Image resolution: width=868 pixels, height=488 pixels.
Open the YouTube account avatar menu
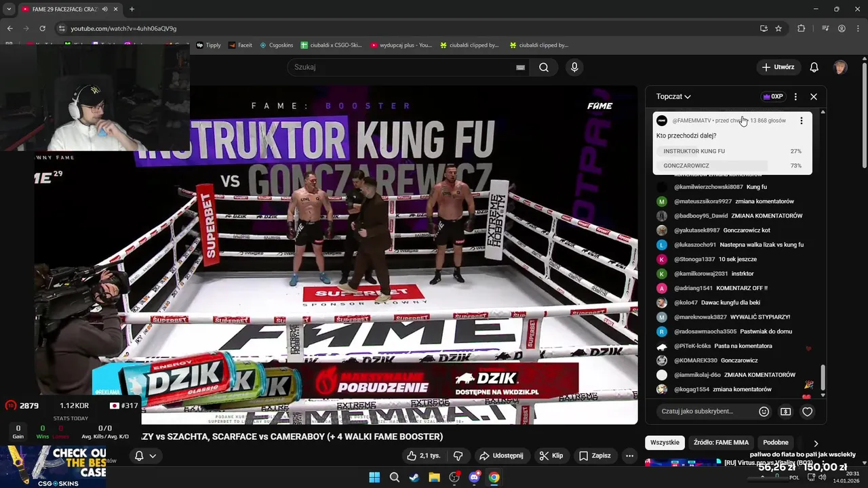click(840, 67)
